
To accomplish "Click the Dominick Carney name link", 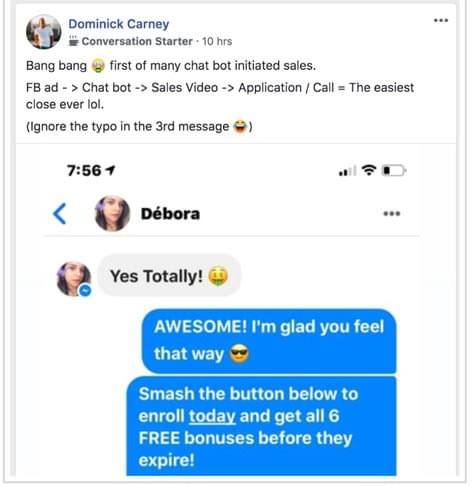I will pyautogui.click(x=119, y=24).
